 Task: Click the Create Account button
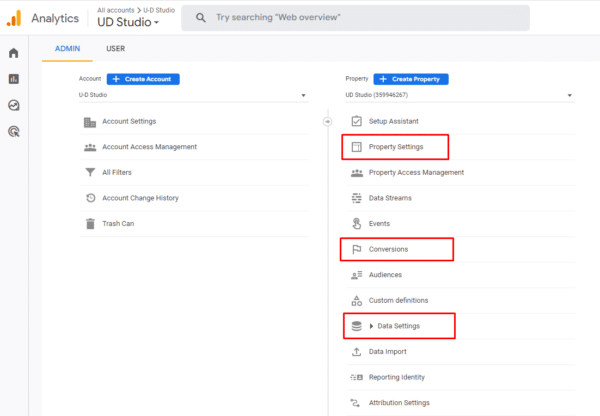pyautogui.click(x=143, y=79)
